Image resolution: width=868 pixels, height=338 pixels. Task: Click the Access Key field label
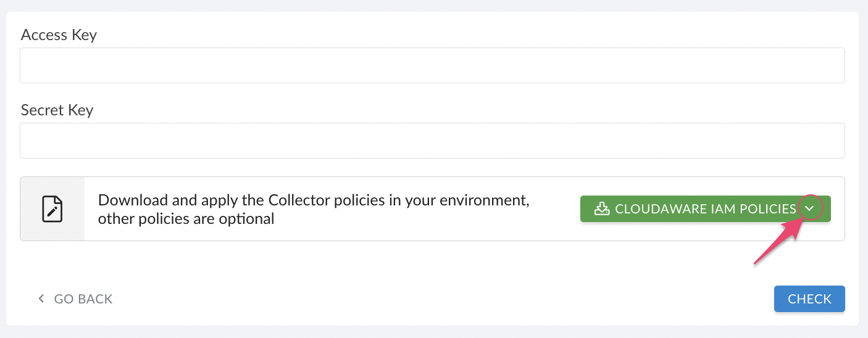(59, 35)
